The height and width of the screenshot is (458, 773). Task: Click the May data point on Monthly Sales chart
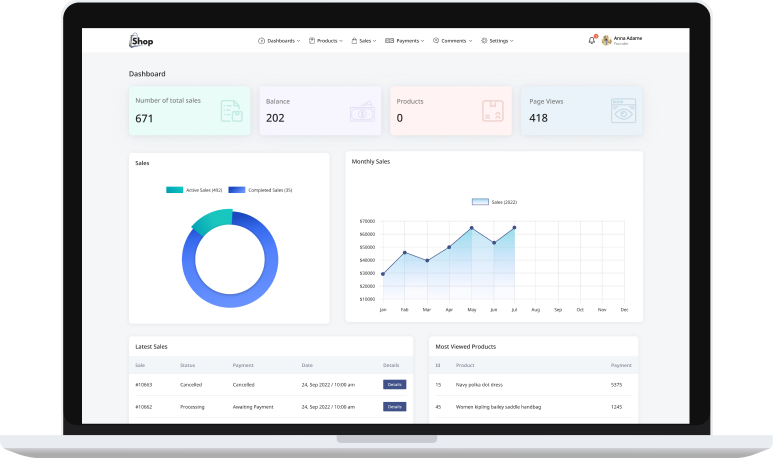pos(471,228)
